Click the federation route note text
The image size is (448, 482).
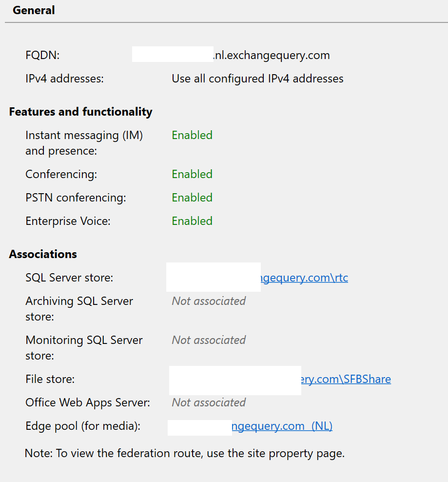pos(185,454)
